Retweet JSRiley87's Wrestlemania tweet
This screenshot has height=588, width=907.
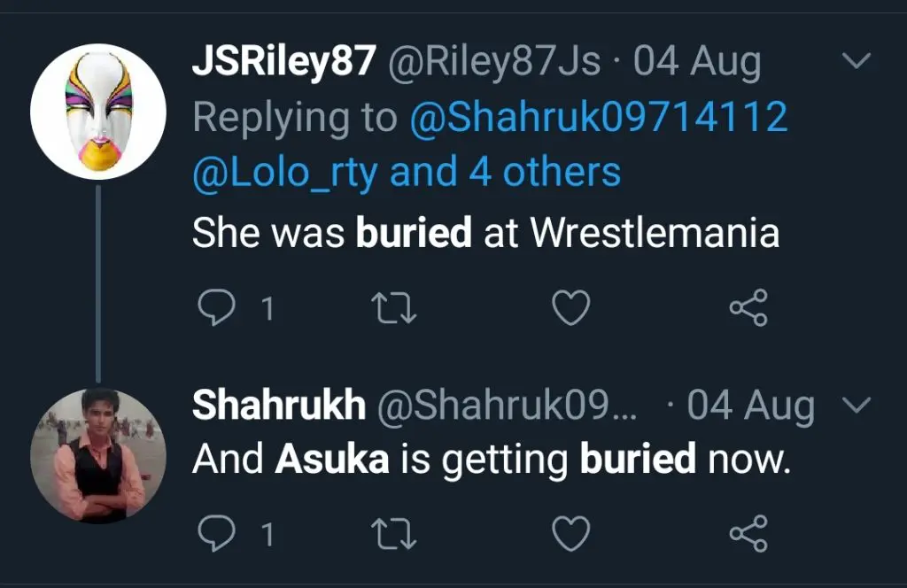[x=392, y=307]
